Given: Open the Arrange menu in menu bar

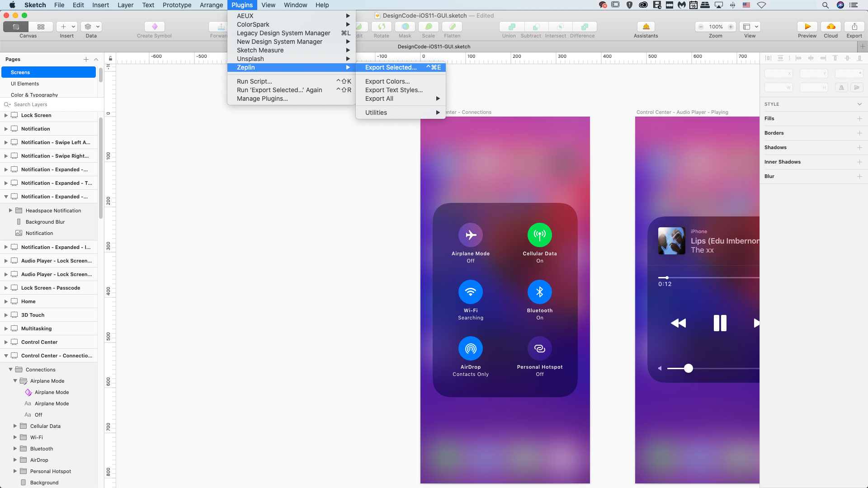Looking at the screenshot, I should [211, 5].
